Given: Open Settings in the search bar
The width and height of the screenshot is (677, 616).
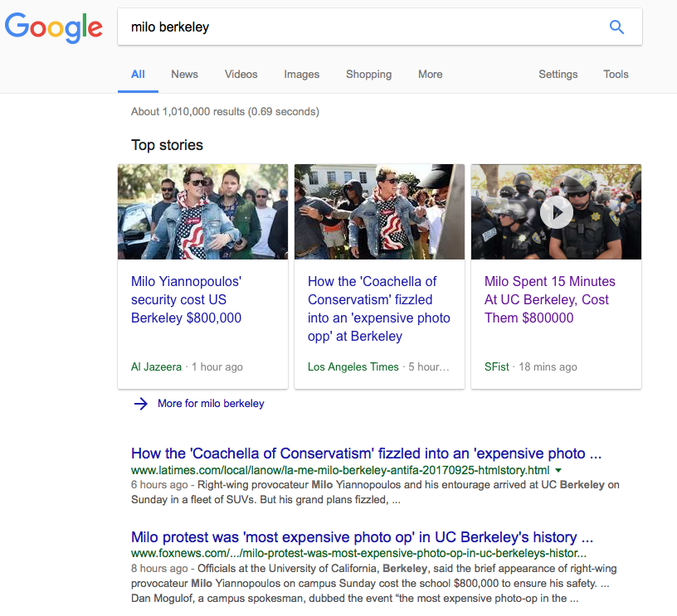Looking at the screenshot, I should coord(558,74).
